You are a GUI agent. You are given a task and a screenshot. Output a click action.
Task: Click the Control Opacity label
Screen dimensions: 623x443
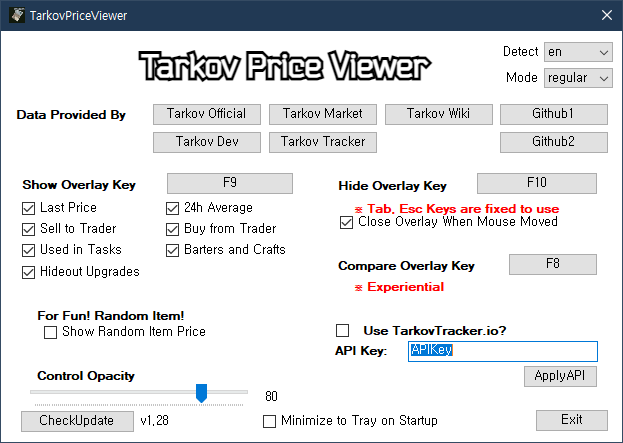pyautogui.click(x=86, y=376)
